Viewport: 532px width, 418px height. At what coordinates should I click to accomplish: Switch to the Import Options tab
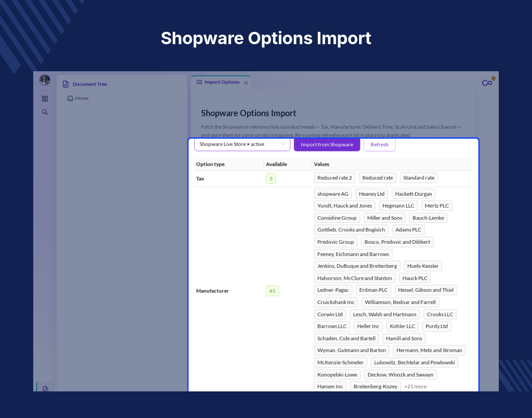point(221,82)
